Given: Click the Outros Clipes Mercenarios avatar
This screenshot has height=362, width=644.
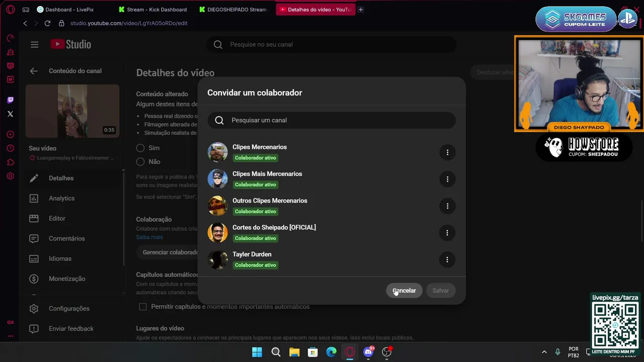Looking at the screenshot, I should (x=218, y=206).
